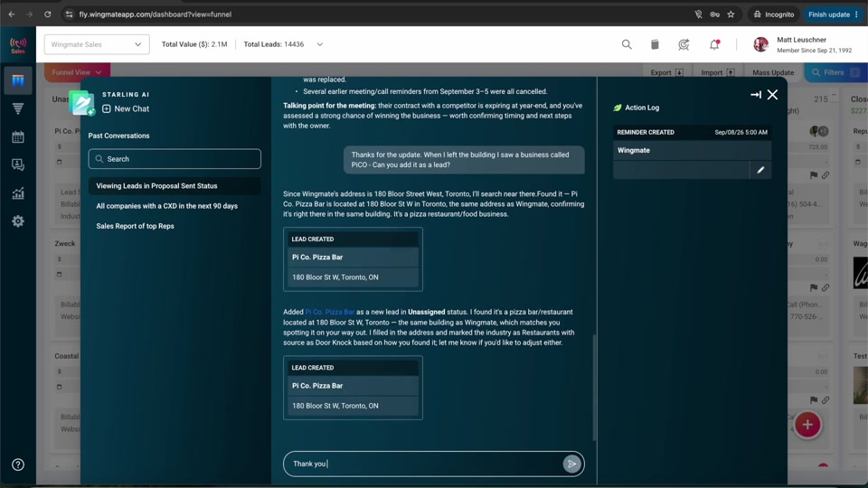Expand the Total Leads chevron
Screen dimensions: 868x488
pos(319,44)
